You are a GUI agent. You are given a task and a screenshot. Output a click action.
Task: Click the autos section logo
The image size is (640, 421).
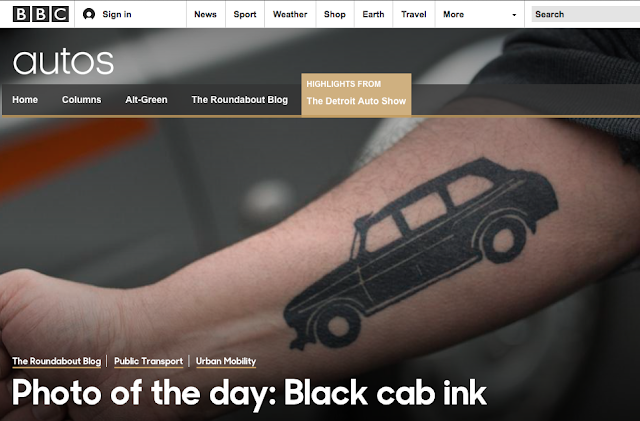[x=63, y=62]
